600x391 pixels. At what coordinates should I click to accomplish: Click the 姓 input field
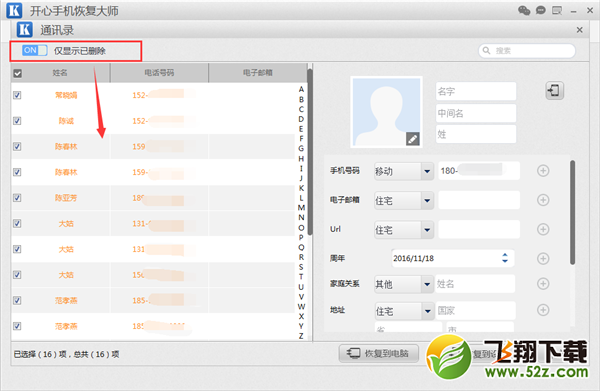click(476, 134)
